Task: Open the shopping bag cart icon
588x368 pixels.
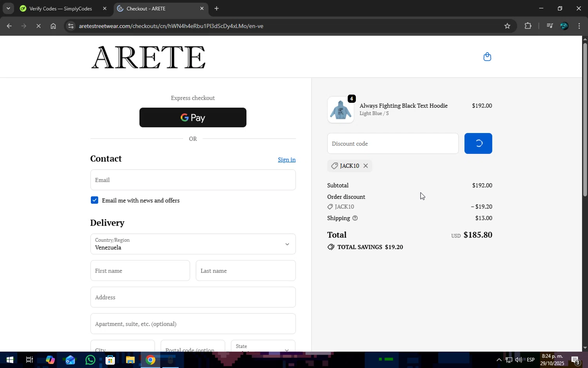Action: pos(487,57)
